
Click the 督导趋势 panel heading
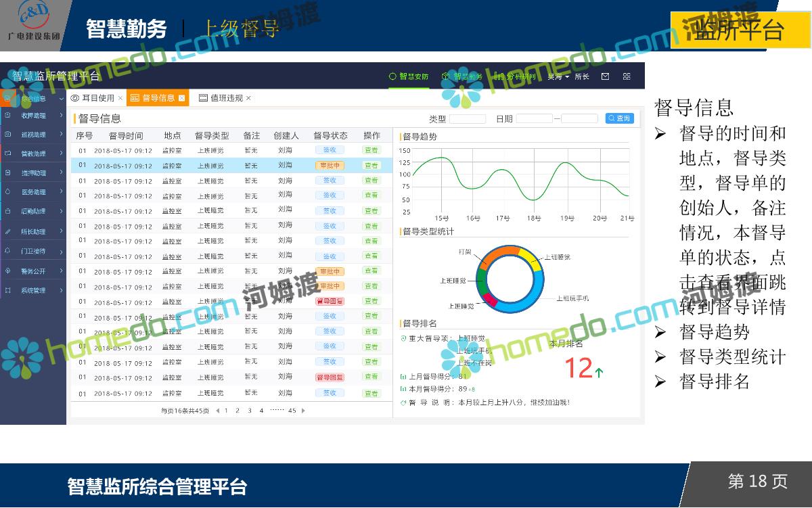420,136
